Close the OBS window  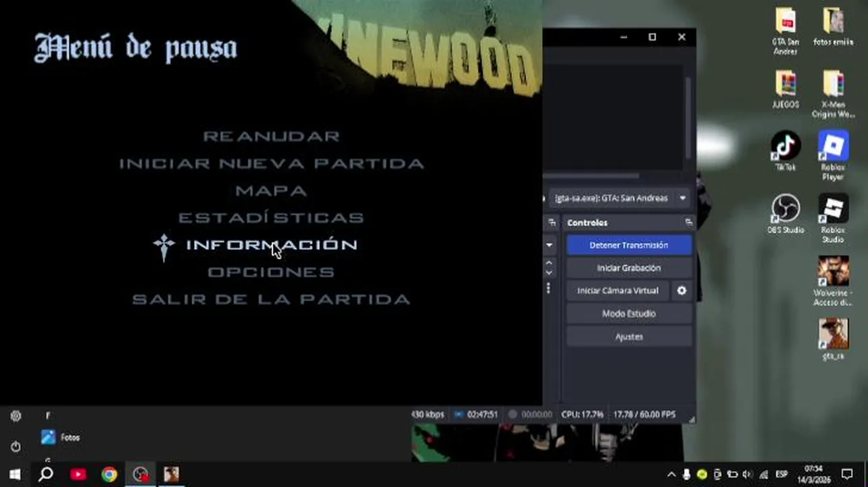[681, 37]
